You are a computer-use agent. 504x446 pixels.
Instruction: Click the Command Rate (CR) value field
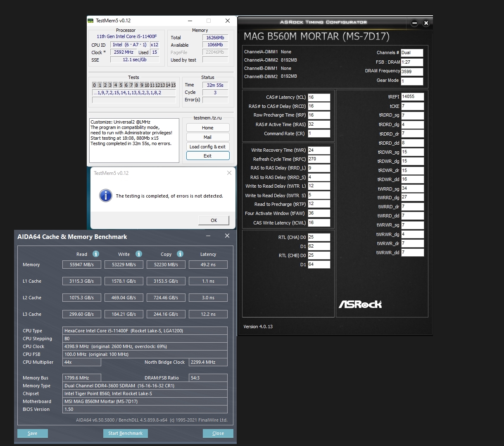click(x=319, y=134)
